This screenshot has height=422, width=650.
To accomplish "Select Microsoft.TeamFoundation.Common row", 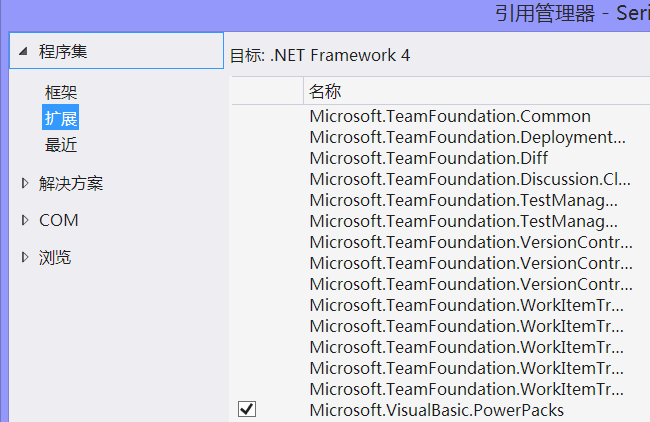I will [x=450, y=116].
